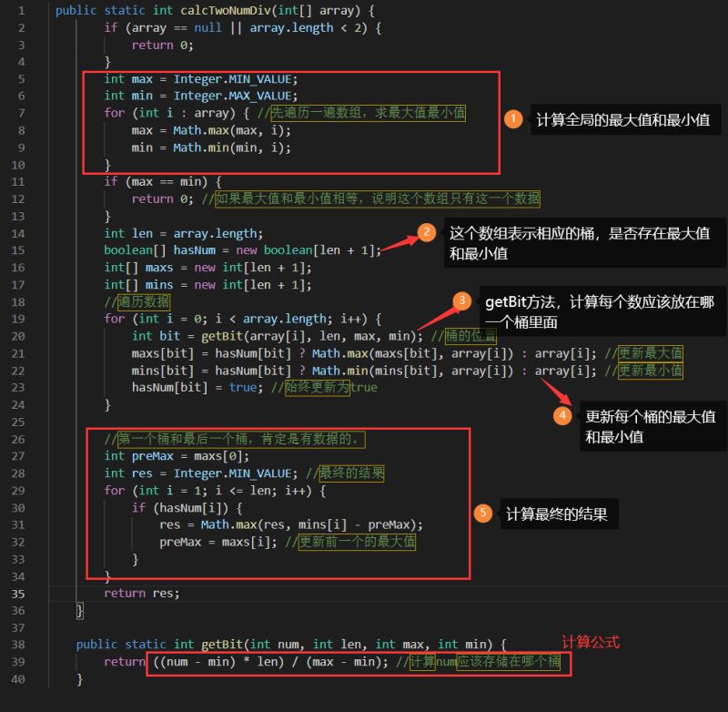The width and height of the screenshot is (728, 712).
Task: Click 'int res' declaration on line 28
Action: tap(128, 473)
